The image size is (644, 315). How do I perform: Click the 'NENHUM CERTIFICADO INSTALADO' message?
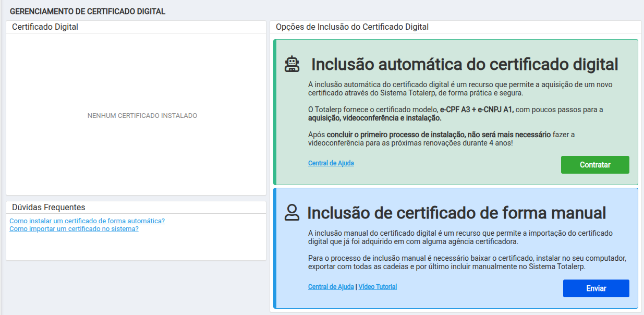point(142,116)
